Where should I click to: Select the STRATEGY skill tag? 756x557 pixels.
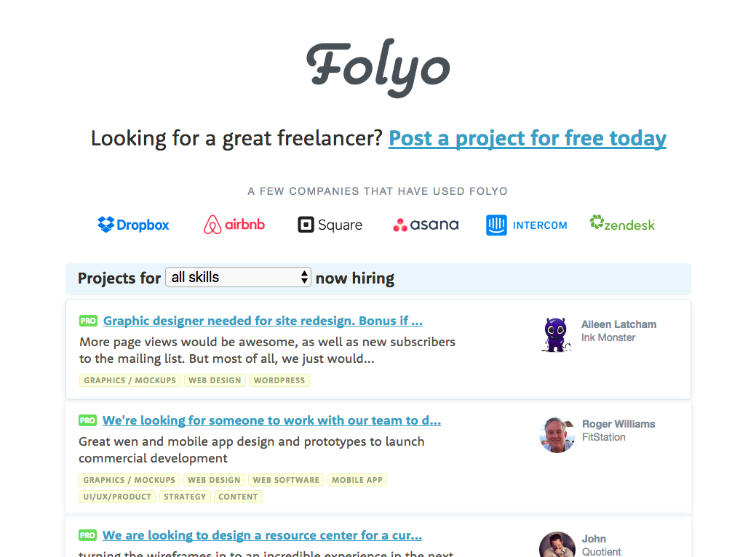coord(185,497)
